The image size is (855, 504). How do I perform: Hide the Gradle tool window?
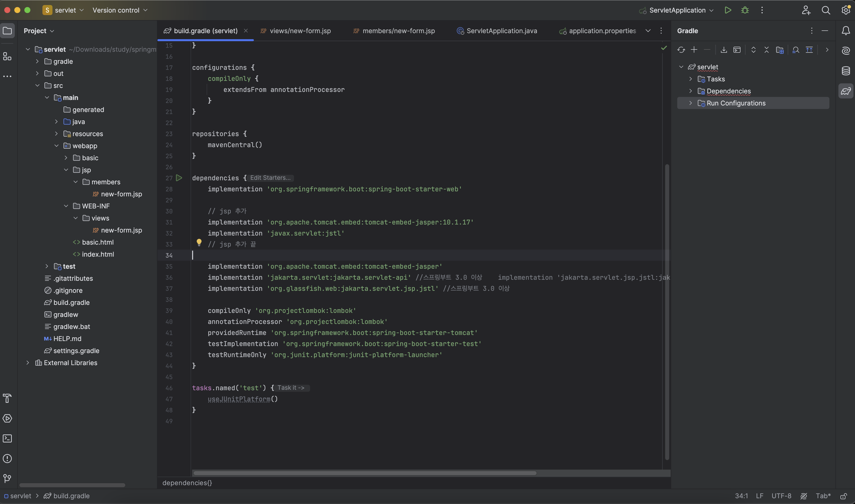[825, 31]
